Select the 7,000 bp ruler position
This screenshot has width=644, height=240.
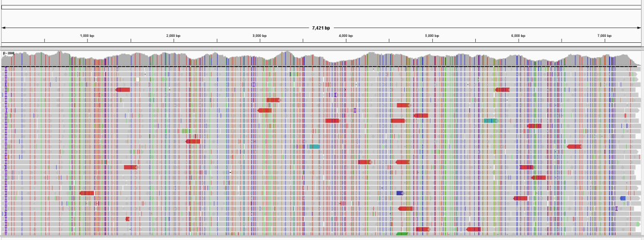point(604,36)
